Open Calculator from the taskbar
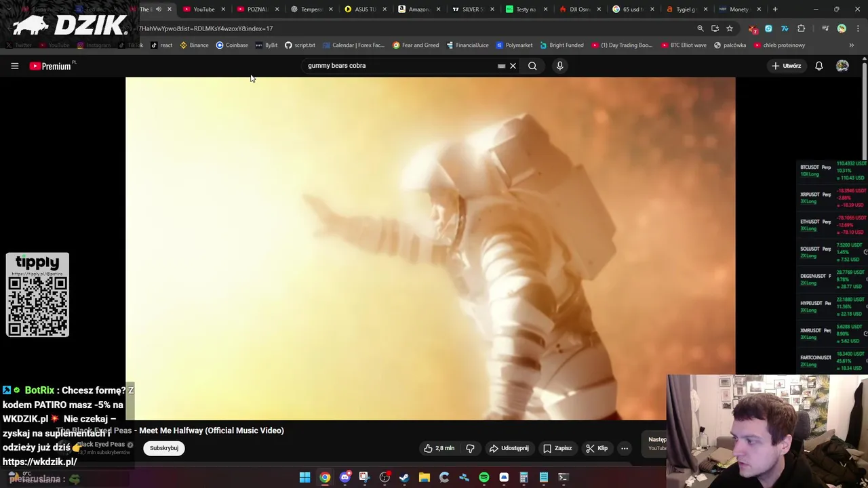Viewport: 868px width, 488px height. pyautogui.click(x=524, y=478)
